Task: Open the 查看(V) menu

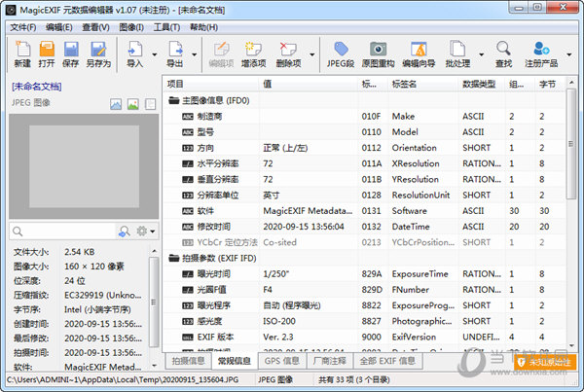Action: pyautogui.click(x=95, y=27)
